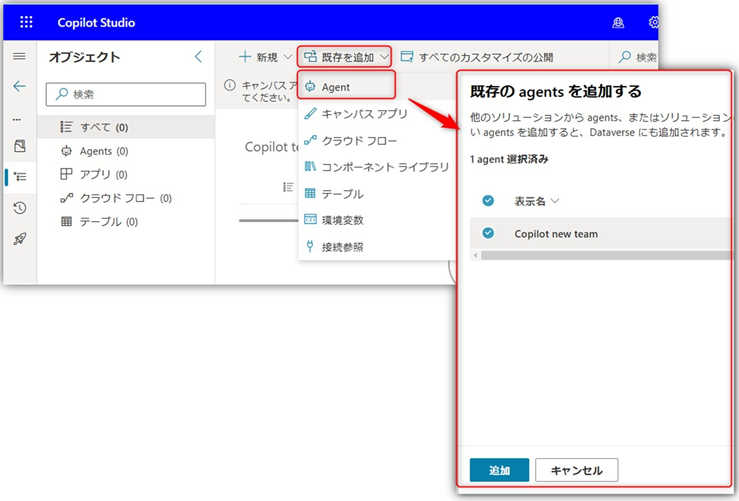Open the 新規 dropdown
This screenshot has height=501, width=739.
265,57
